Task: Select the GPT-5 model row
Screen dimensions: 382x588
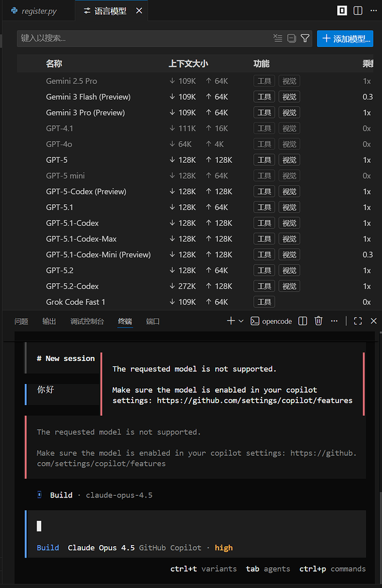Action: (x=195, y=160)
